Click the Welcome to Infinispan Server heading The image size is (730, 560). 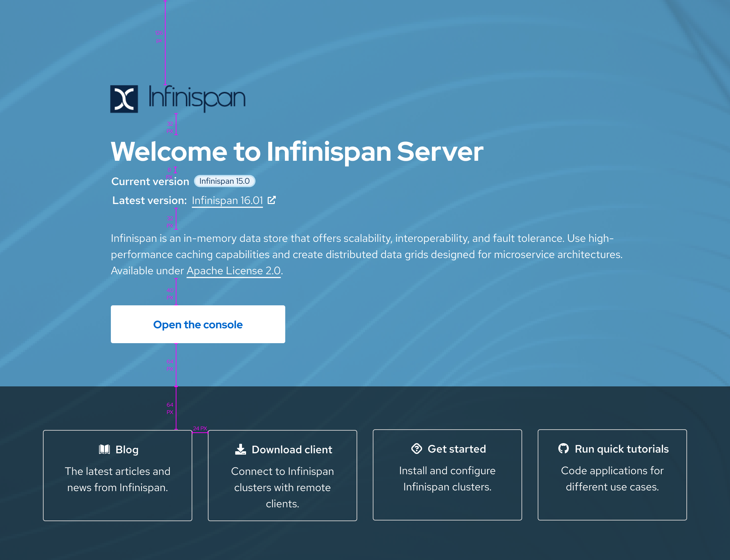297,152
